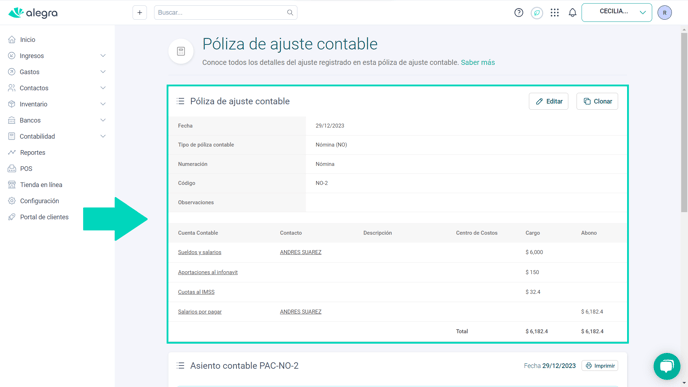Open the CECILIA company dropdown
This screenshot has height=387, width=688.
(616, 12)
